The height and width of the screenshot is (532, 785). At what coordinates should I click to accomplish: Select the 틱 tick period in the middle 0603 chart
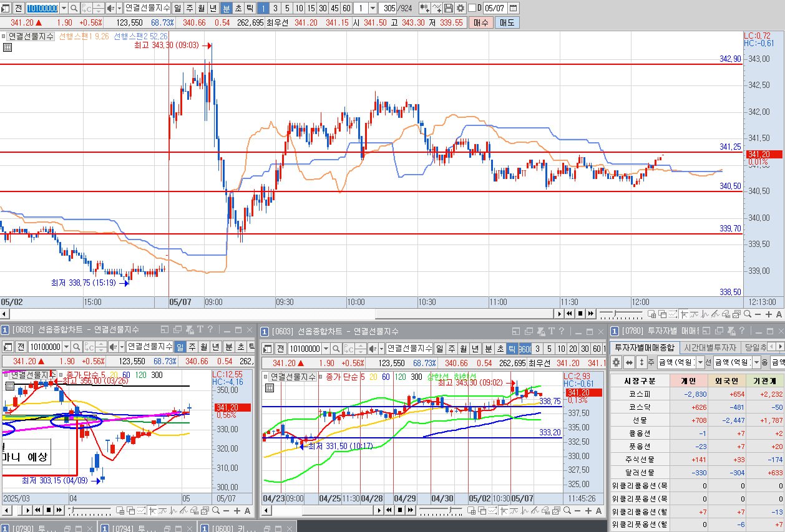click(x=512, y=349)
